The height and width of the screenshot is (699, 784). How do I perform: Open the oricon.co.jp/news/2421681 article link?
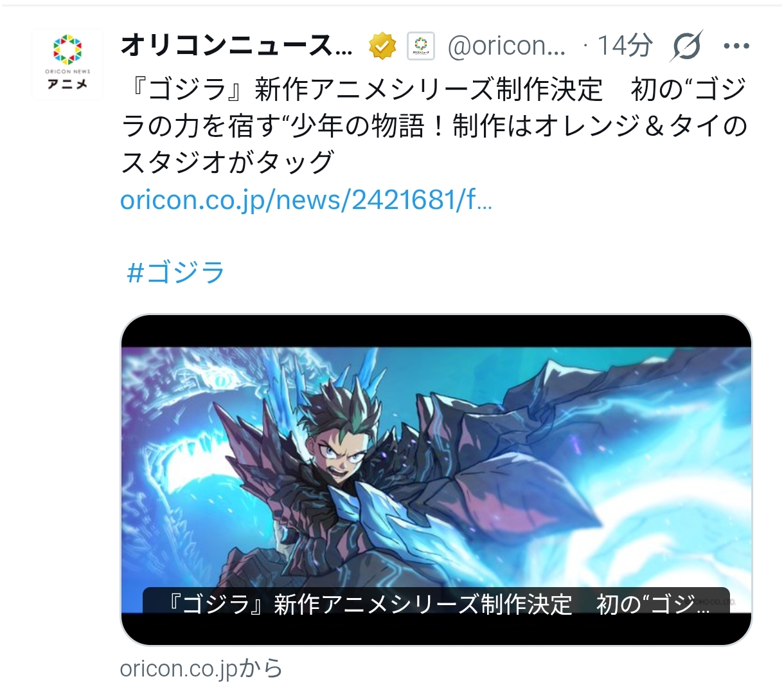tap(307, 200)
